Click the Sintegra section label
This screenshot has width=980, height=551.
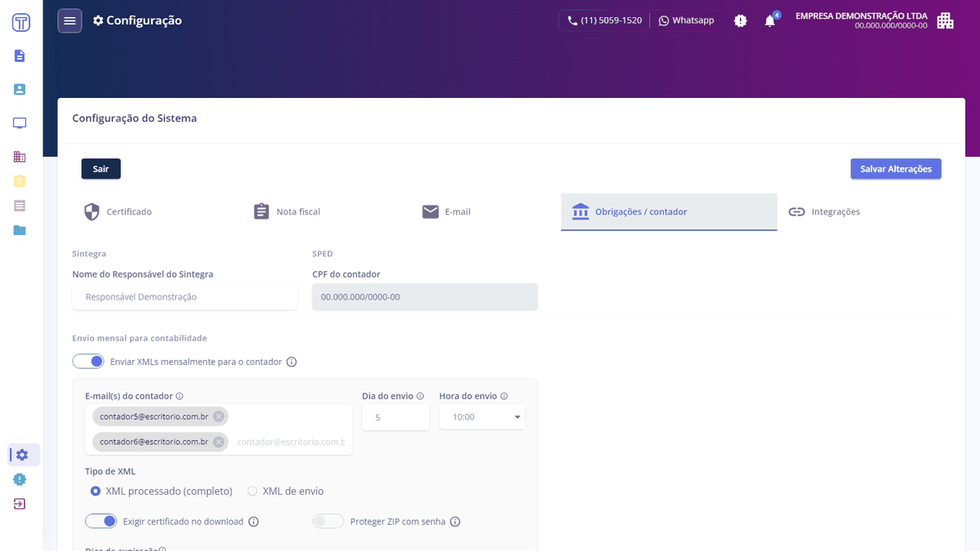pos(90,254)
